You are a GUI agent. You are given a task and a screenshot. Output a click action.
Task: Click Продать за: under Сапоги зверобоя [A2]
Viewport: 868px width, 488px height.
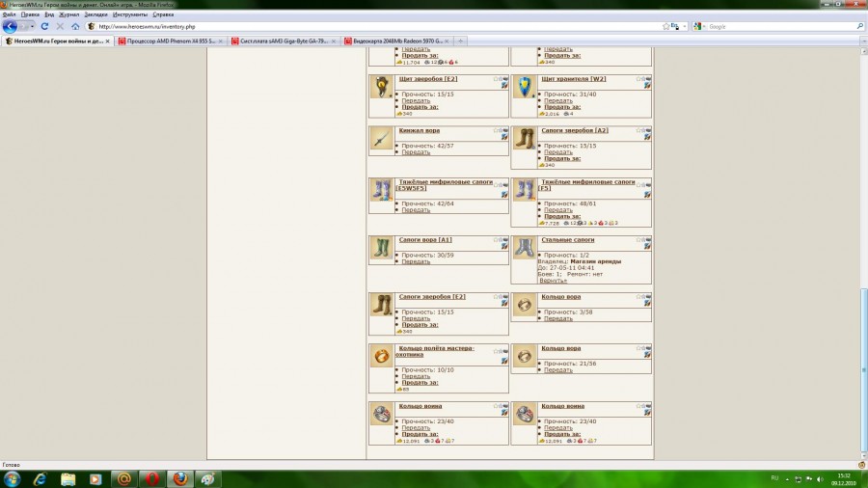[x=562, y=158]
